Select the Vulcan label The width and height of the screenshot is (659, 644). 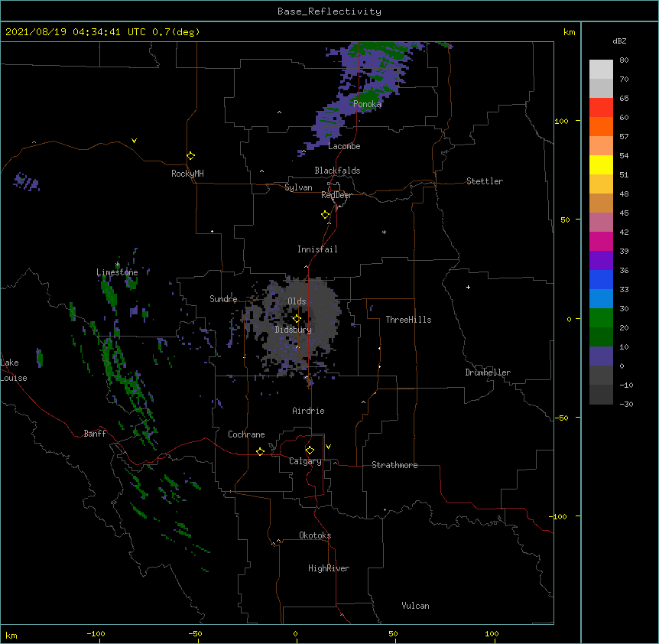click(x=415, y=606)
